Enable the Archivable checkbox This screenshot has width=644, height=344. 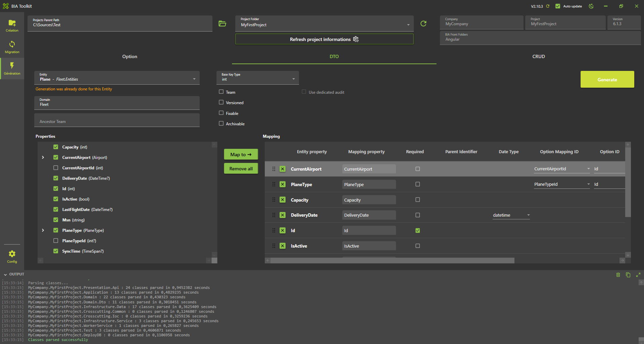coord(221,123)
